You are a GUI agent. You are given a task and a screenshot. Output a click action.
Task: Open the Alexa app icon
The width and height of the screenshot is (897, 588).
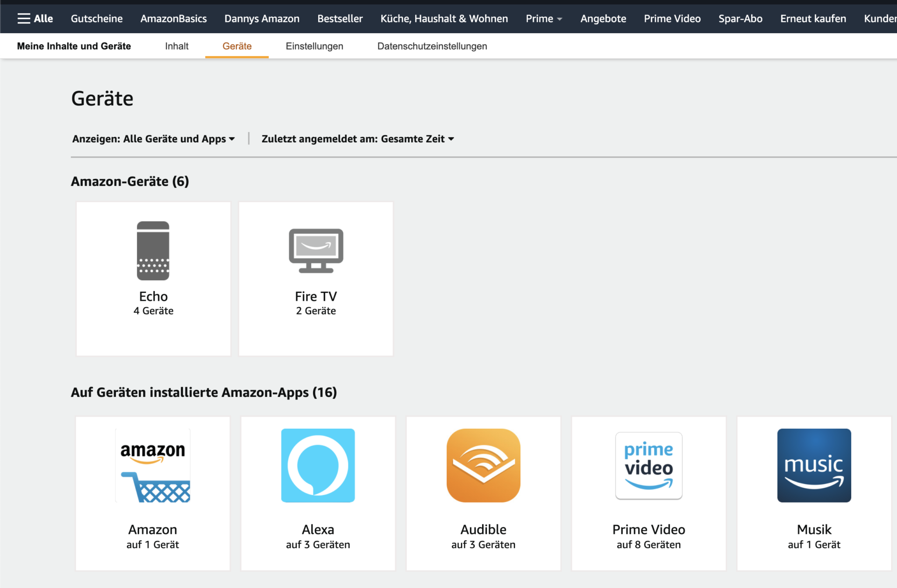pos(318,465)
